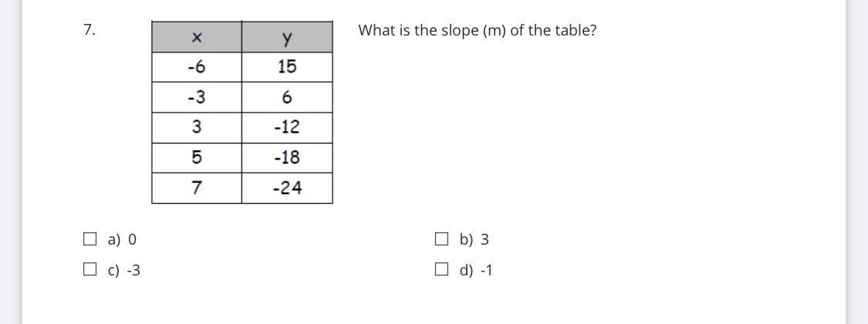This screenshot has width=868, height=324.
Task: Select the cell with y-value -24
Action: pos(287,187)
